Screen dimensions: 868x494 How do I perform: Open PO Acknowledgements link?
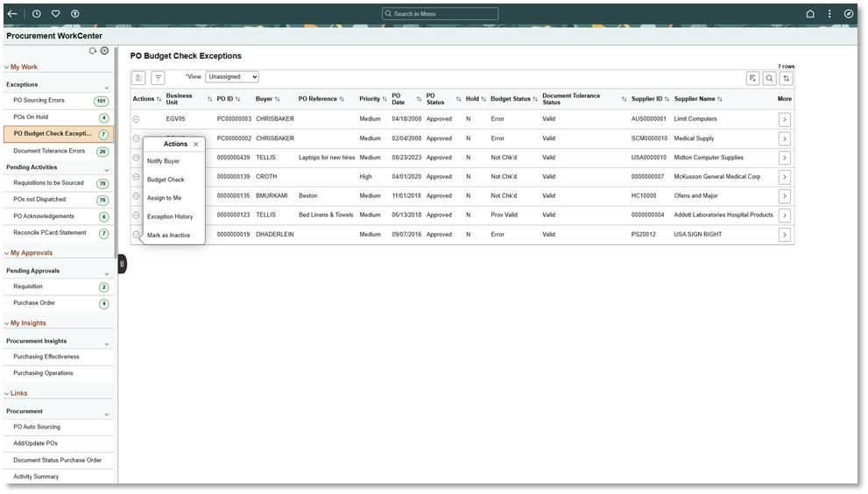point(44,216)
